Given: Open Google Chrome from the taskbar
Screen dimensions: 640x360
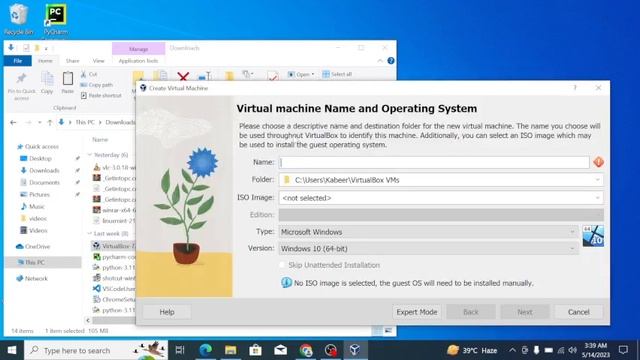Looking at the screenshot, I should pos(305,350).
